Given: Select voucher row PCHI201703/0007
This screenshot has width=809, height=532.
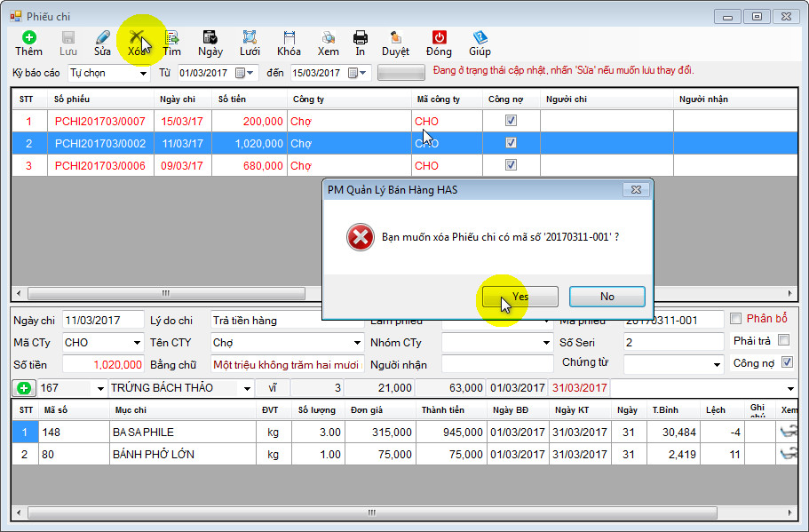Looking at the screenshot, I should pyautogui.click(x=405, y=122).
